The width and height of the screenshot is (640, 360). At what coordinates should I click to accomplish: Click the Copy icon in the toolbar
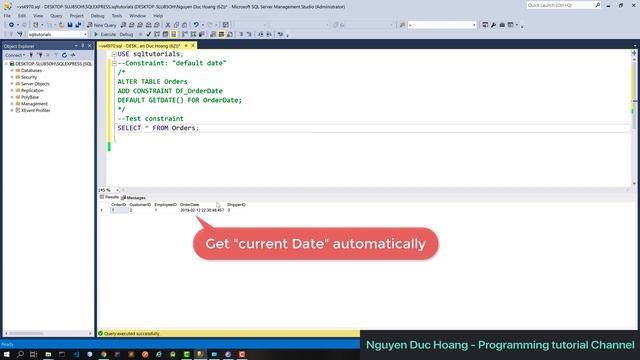(176, 25)
